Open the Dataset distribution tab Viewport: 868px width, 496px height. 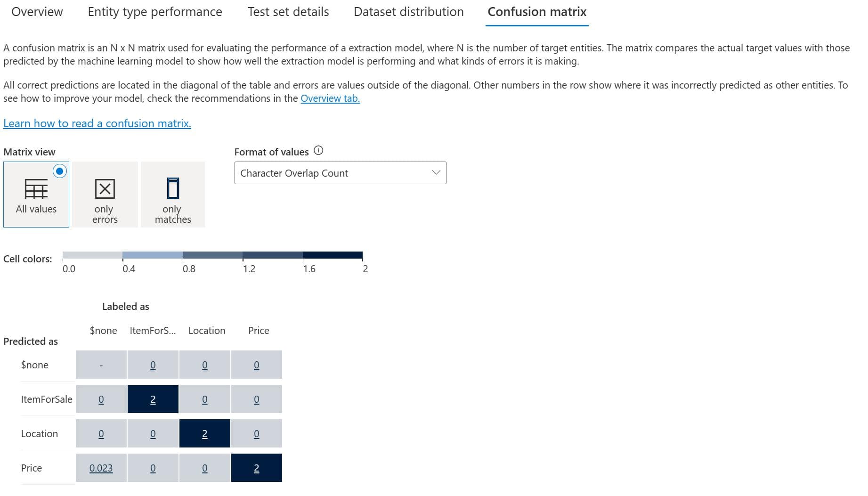pyautogui.click(x=409, y=12)
